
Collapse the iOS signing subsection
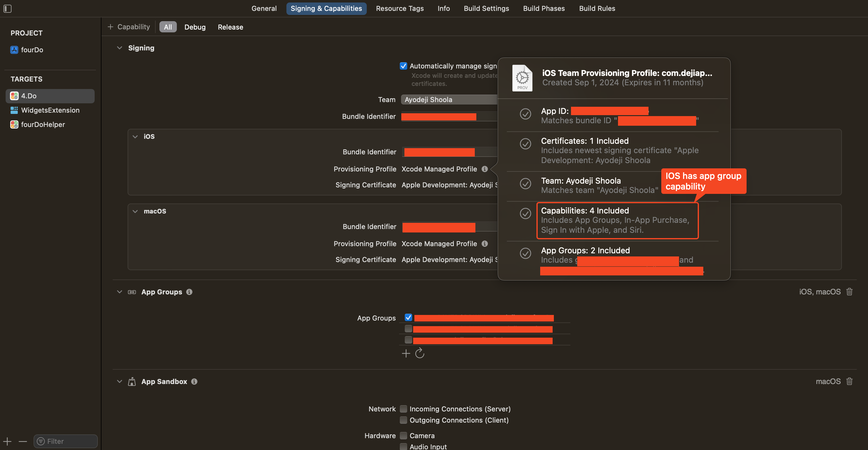click(135, 137)
